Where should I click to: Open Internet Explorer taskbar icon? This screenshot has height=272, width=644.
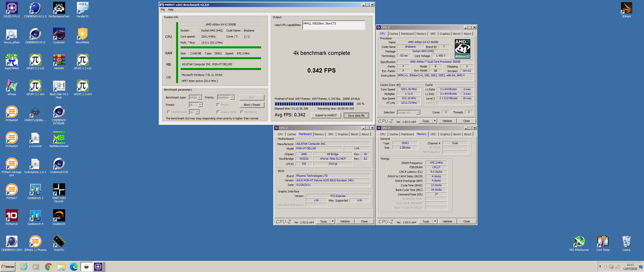coord(24,267)
